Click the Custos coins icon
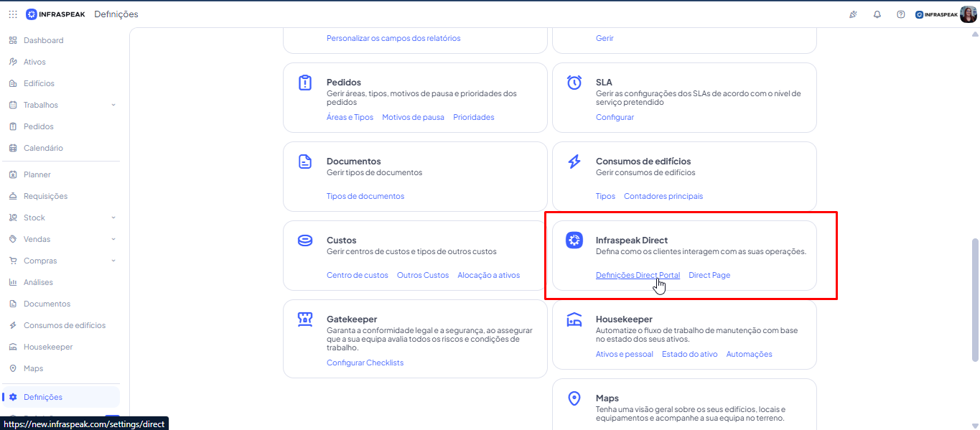The image size is (980, 430). [x=305, y=240]
